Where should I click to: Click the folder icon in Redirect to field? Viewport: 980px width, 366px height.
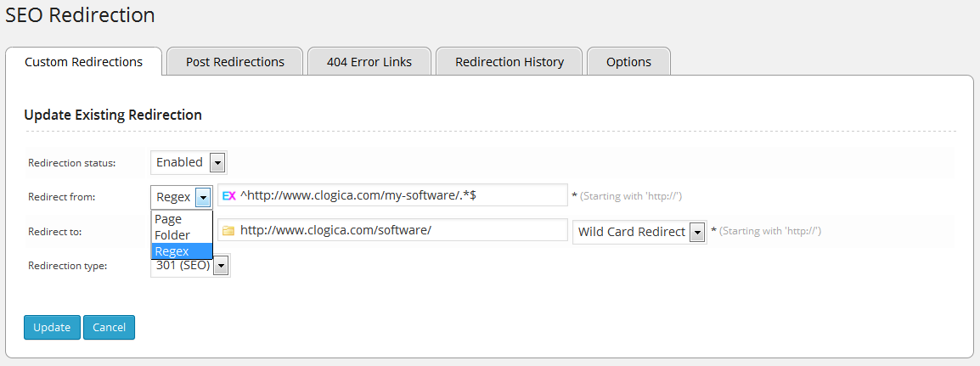pyautogui.click(x=228, y=230)
